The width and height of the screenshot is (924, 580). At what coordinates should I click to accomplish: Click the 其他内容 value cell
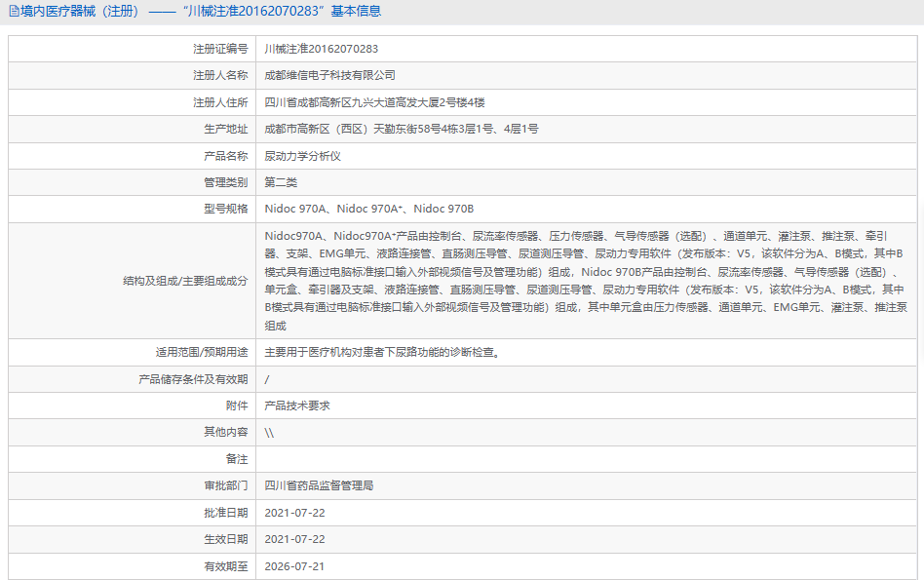(587, 433)
